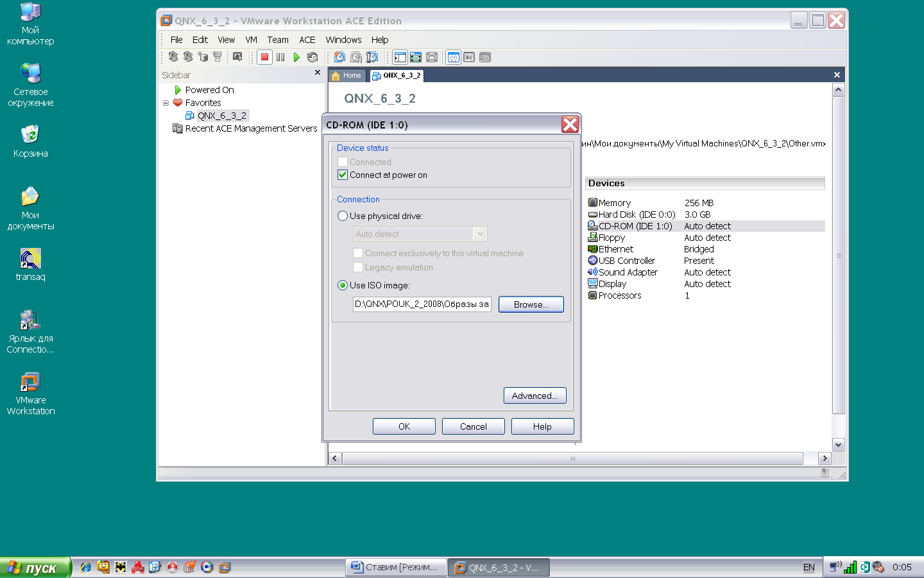
Task: Close the CD-ROM dialog with red X
Action: tap(570, 124)
